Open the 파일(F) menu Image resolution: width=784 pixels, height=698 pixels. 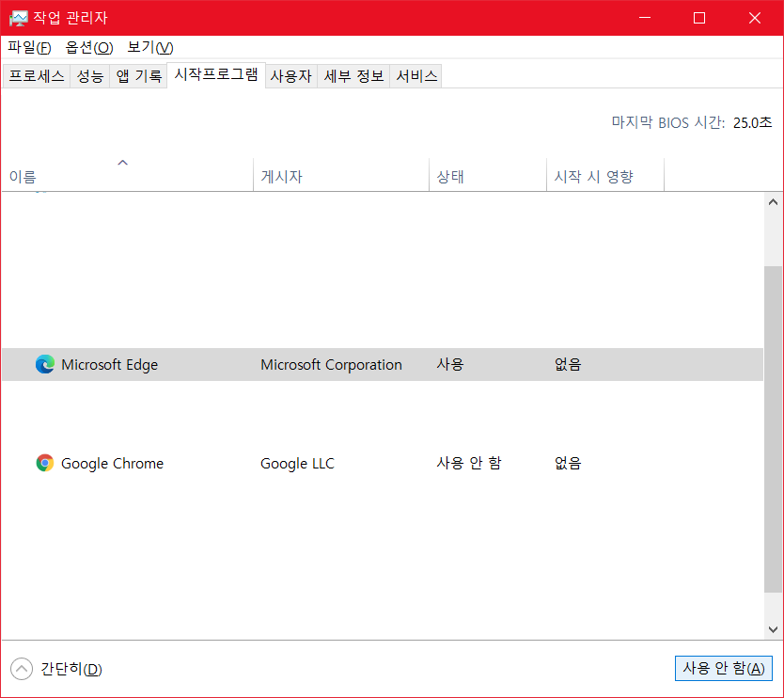pyautogui.click(x=29, y=48)
